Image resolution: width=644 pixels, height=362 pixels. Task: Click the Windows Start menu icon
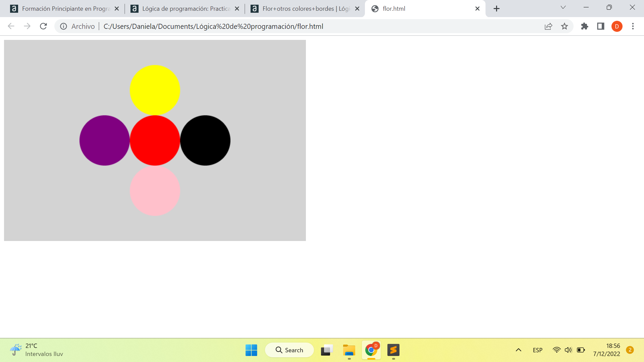point(252,350)
